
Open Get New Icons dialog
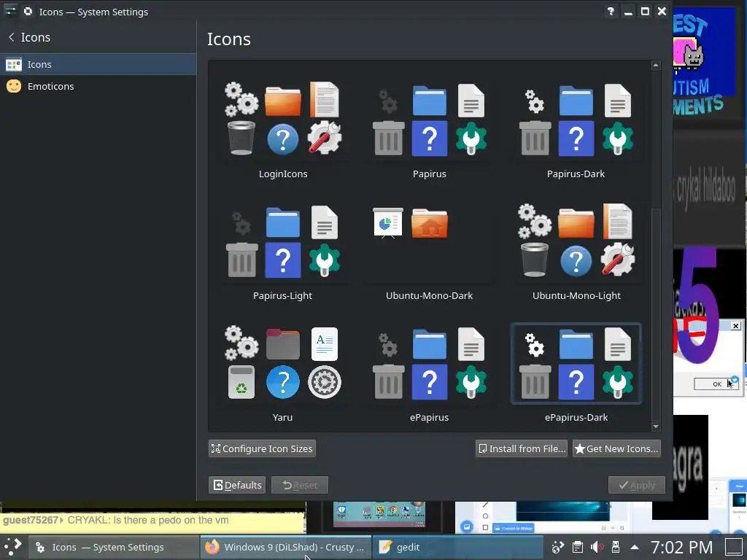[x=616, y=448]
